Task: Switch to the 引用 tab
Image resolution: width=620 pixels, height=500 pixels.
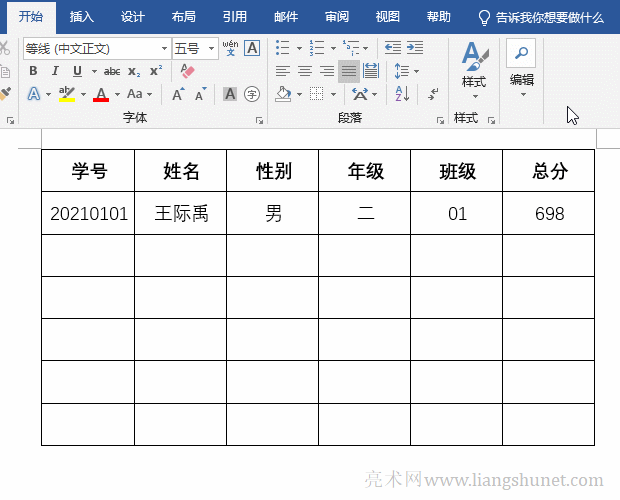Action: 235,17
